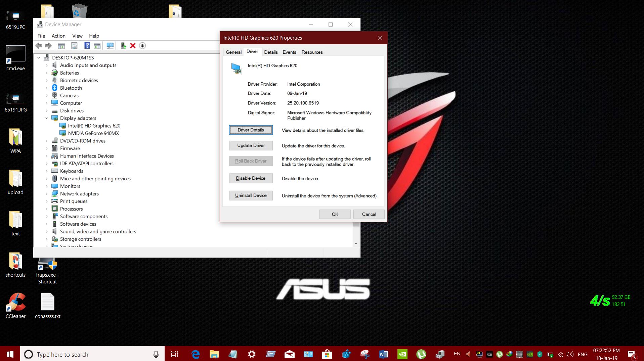The image size is (644, 361).
Task: Click the Disable Device button
Action: pos(251,178)
